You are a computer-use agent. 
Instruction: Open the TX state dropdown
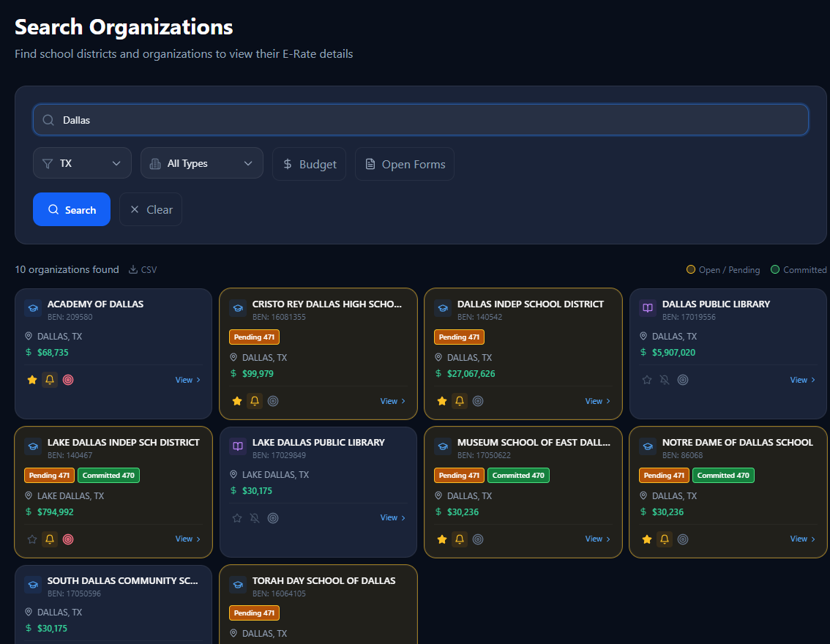click(x=82, y=162)
